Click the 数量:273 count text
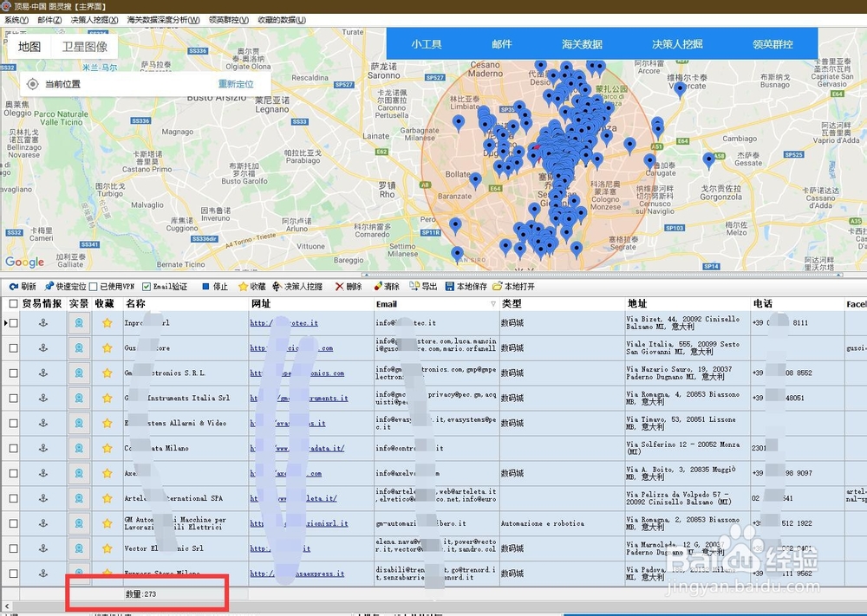This screenshot has width=867, height=616. pos(141,594)
